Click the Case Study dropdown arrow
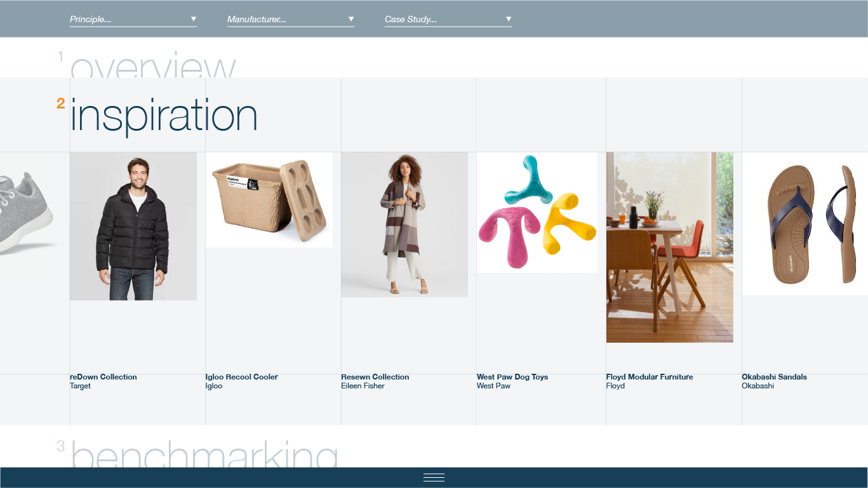The height and width of the screenshot is (488, 868). click(x=509, y=19)
